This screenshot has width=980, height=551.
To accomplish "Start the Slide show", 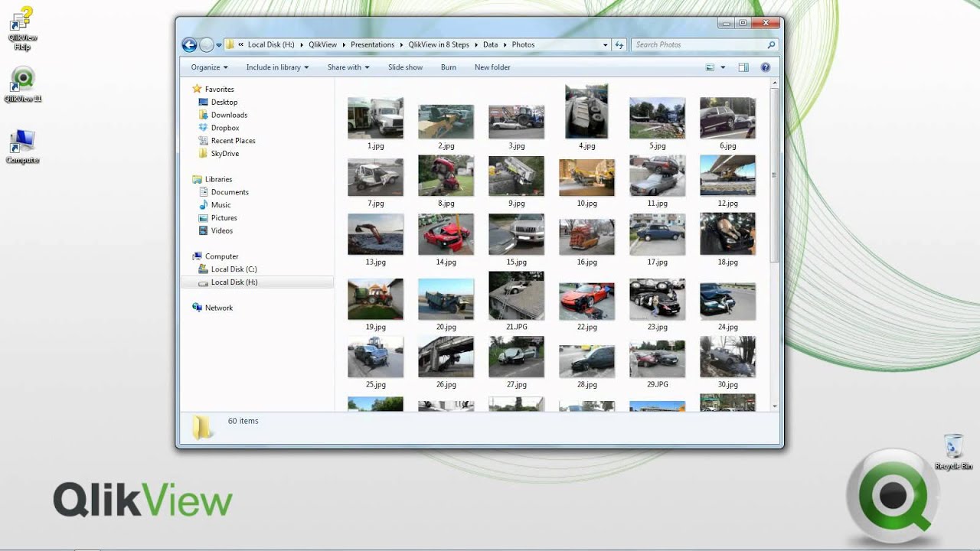I will click(x=405, y=67).
